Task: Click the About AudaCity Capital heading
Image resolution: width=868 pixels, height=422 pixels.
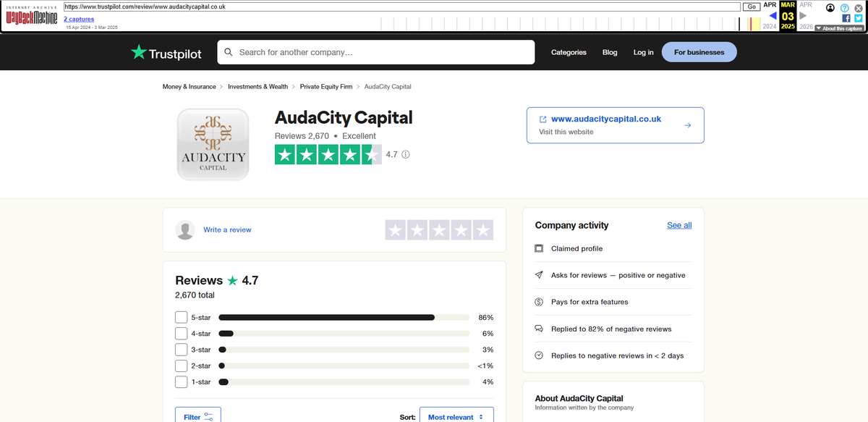Action: click(579, 398)
